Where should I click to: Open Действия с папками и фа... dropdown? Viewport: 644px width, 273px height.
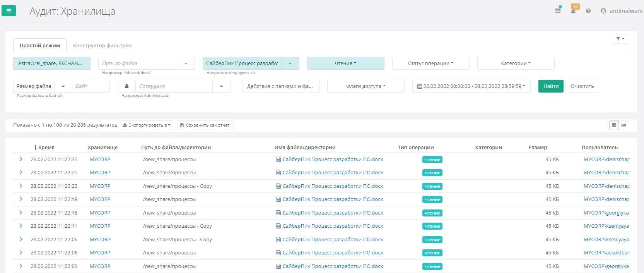[281, 86]
